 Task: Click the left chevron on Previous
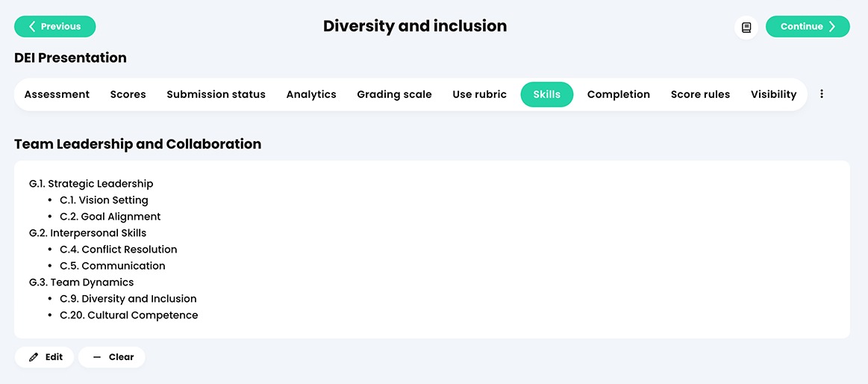coord(32,27)
